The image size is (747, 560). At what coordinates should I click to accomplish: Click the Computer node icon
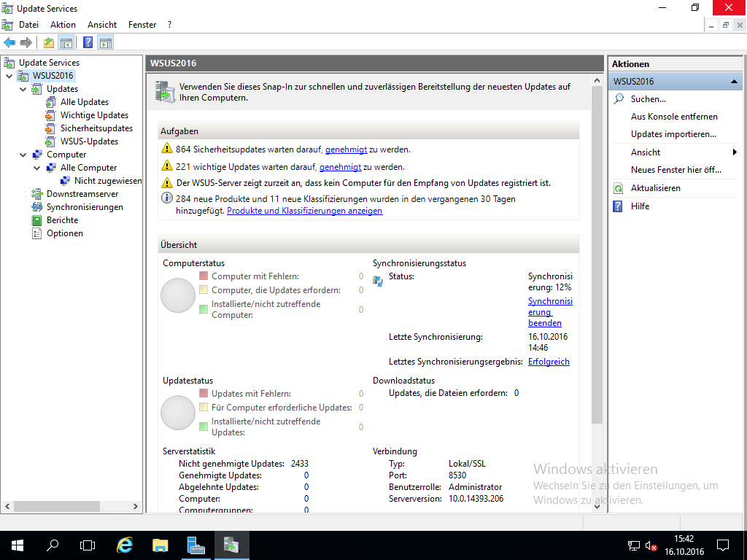[36, 155]
